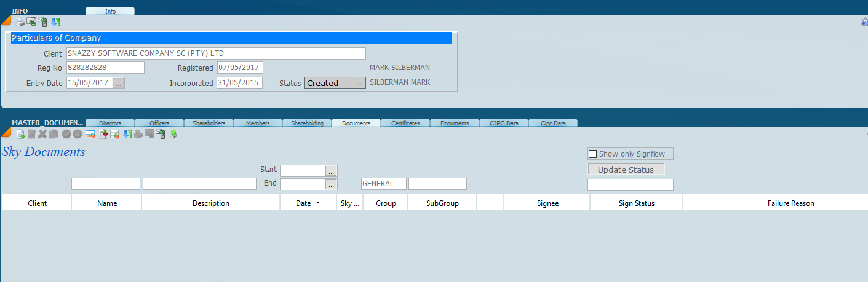Click the blue help icon at top right

click(x=864, y=22)
